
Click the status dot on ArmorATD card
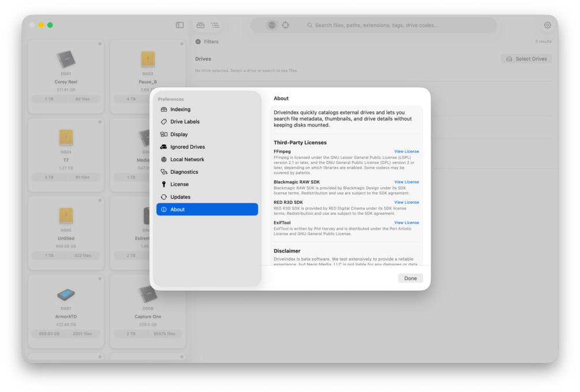(100, 278)
